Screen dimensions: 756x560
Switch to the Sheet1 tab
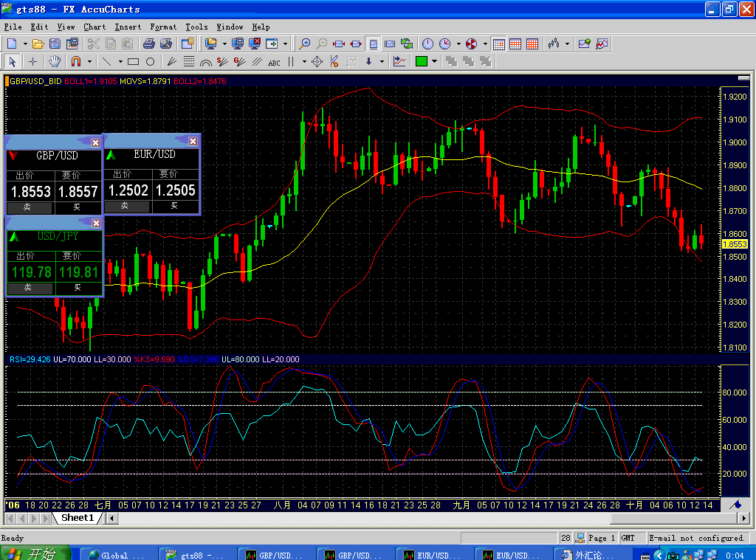click(x=78, y=518)
